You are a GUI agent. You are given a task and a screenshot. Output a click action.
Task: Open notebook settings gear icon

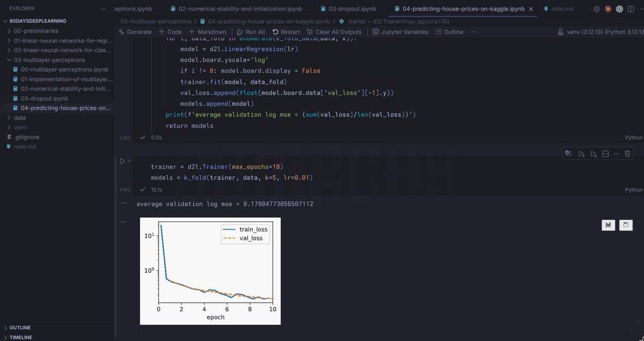[597, 9]
